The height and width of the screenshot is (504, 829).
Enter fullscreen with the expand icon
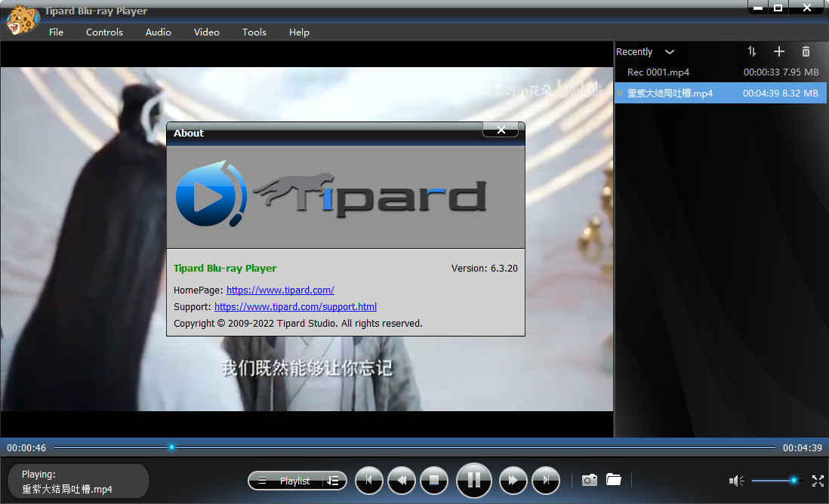tap(818, 481)
